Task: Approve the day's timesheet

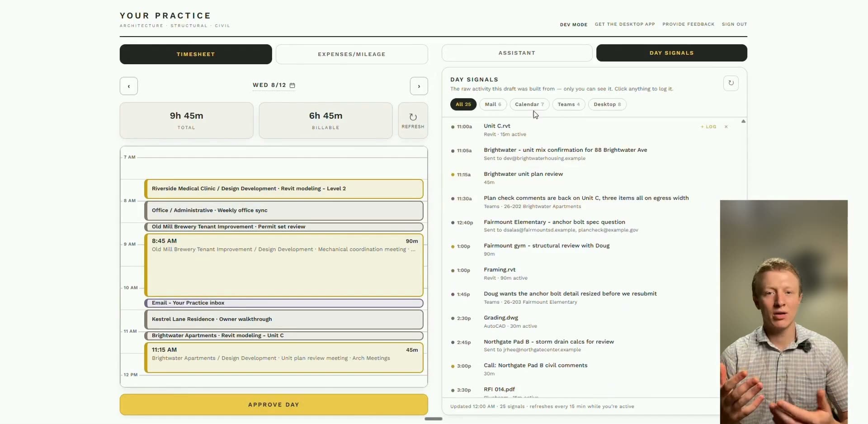Action: 274,405
